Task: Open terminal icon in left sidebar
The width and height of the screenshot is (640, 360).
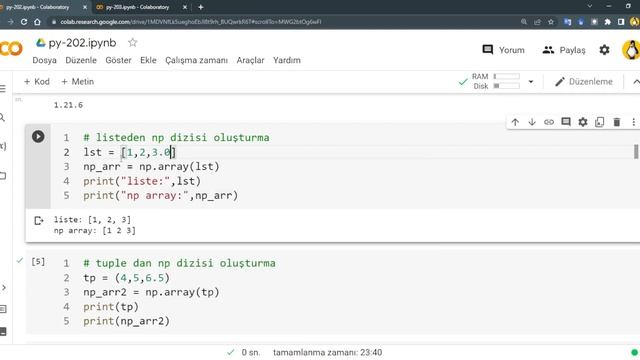Action: (3, 331)
